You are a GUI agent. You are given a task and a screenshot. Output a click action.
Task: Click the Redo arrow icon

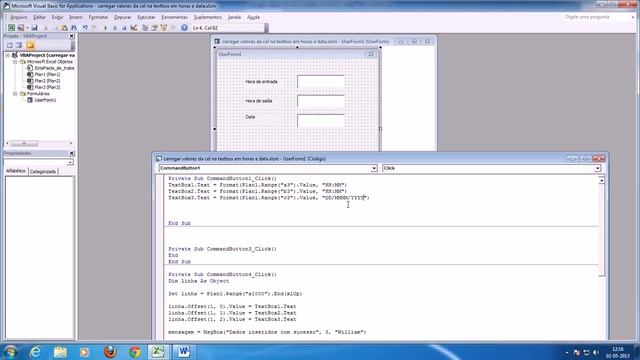tap(94, 28)
